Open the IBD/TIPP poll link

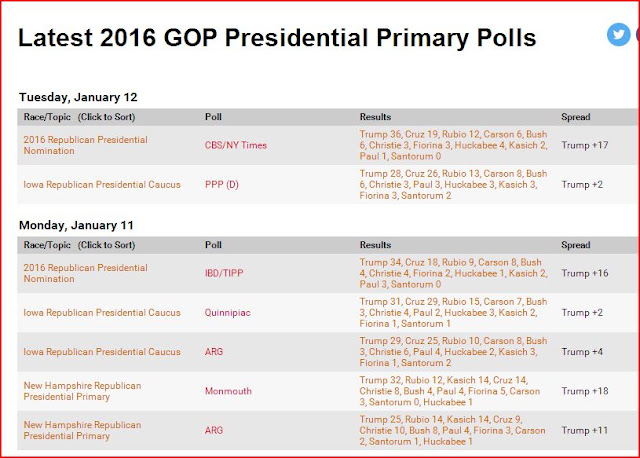point(224,273)
